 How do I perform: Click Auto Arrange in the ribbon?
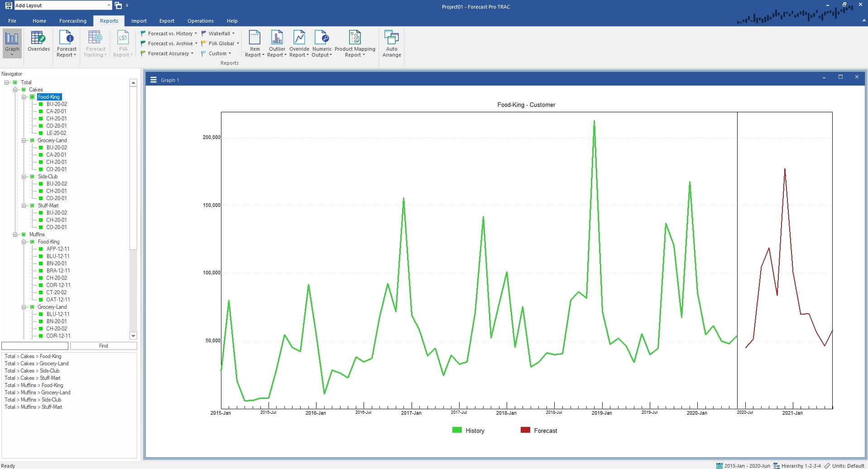(x=391, y=43)
